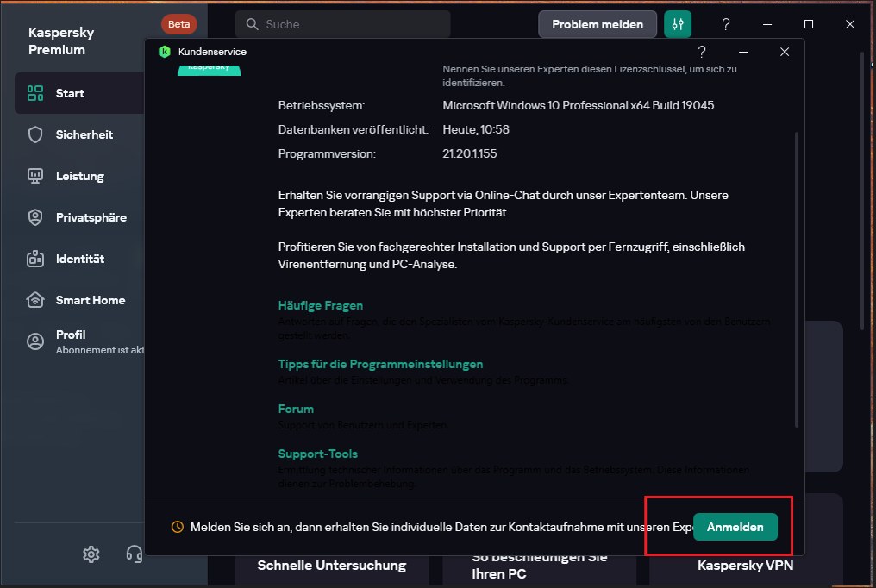
Task: Click the Kaspersky logo in Kundenservice title
Action: (x=164, y=52)
